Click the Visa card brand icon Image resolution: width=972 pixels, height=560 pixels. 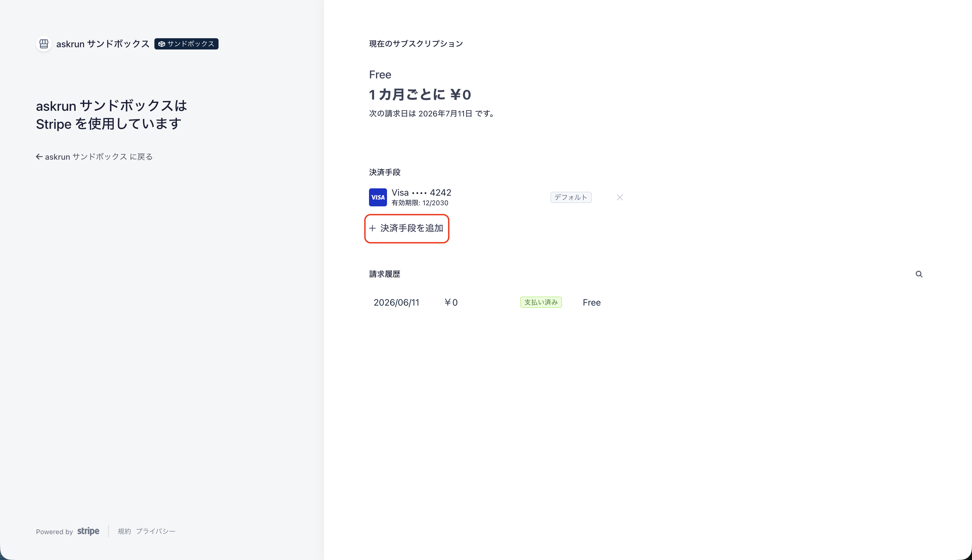click(x=378, y=197)
